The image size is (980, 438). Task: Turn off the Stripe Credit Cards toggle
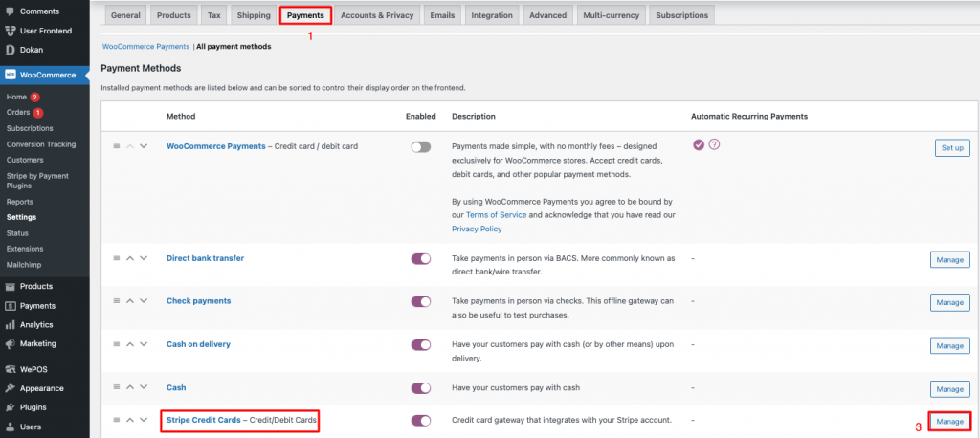point(421,421)
